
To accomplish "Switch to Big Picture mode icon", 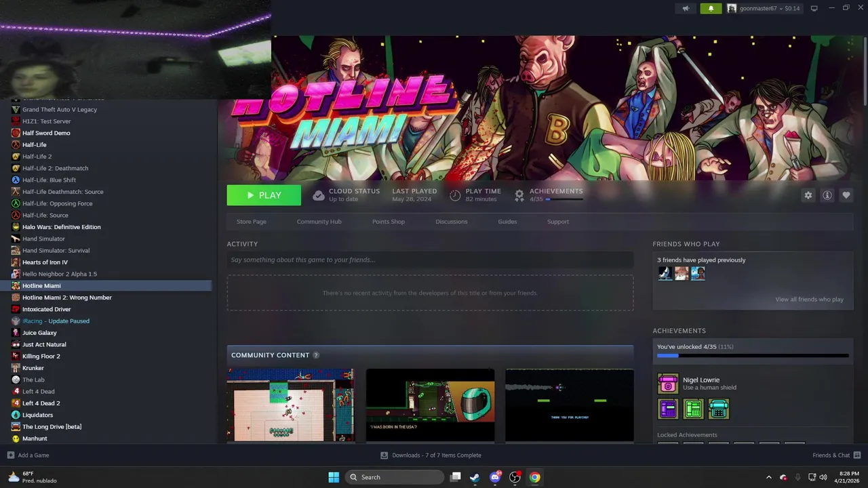I will 814,8.
